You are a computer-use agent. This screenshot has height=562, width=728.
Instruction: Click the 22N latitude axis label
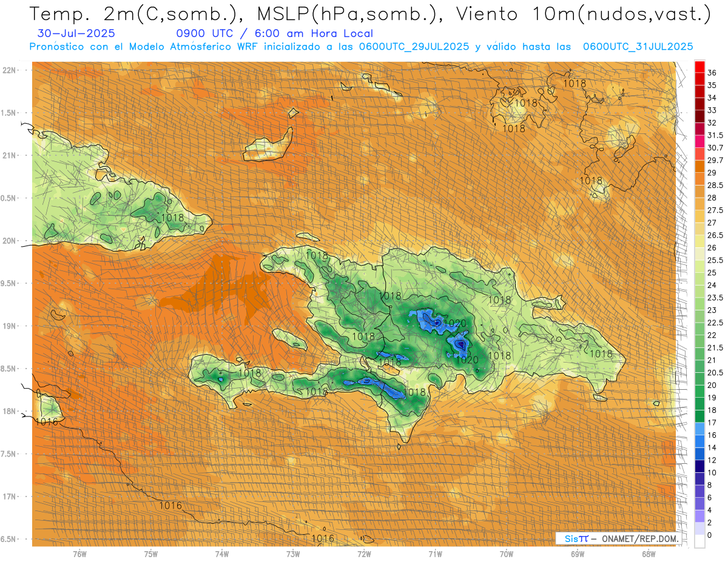pyautogui.click(x=9, y=70)
